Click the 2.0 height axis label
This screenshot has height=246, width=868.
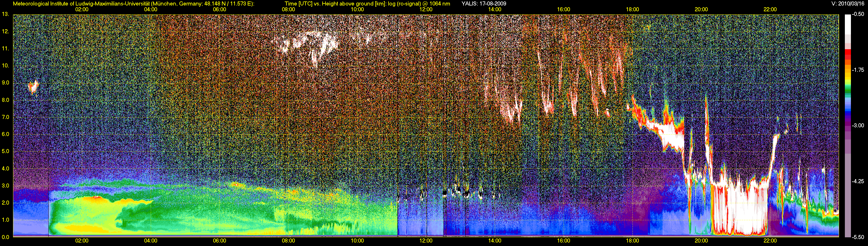tap(5, 203)
